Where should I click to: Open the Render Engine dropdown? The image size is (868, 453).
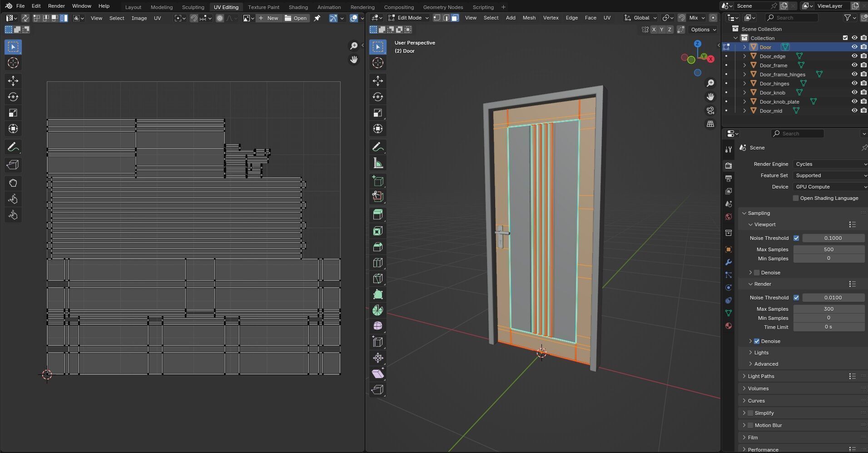[830, 164]
